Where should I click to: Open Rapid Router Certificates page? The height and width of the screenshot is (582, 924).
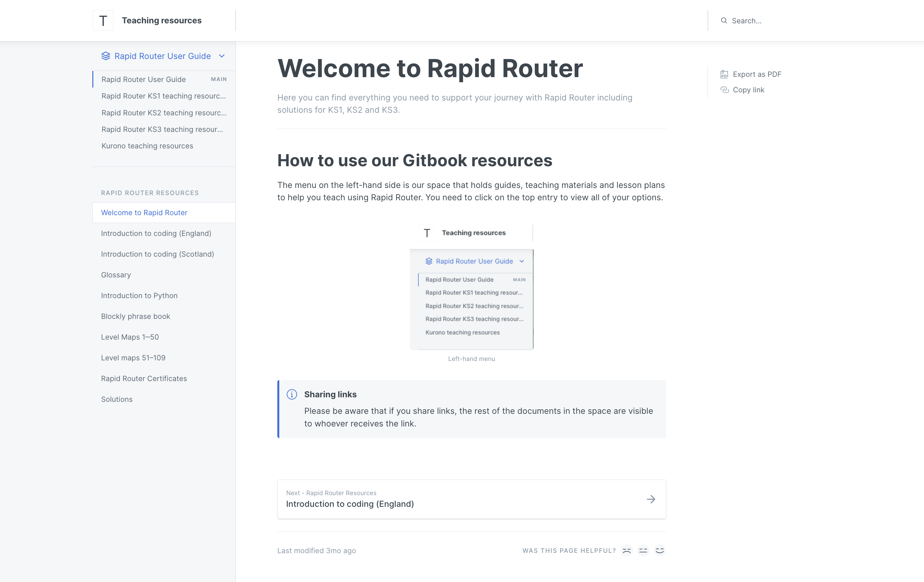[x=144, y=378]
